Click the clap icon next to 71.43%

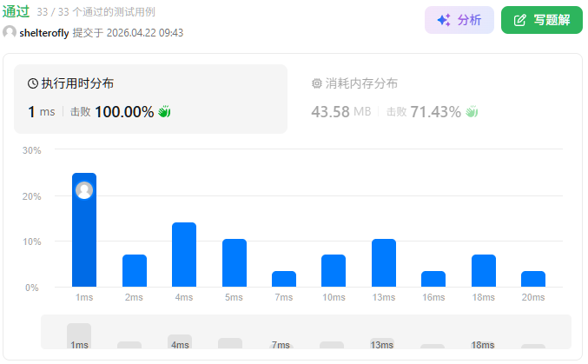click(472, 112)
